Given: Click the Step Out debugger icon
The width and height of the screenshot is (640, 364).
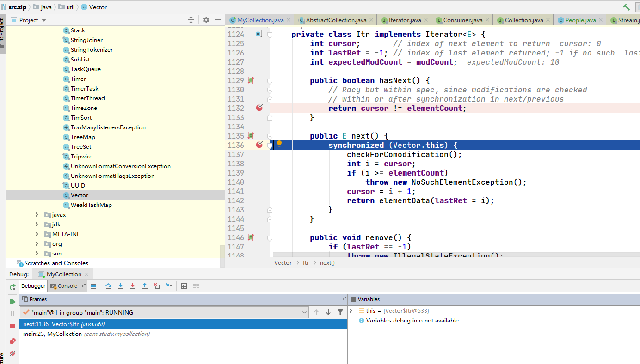Looking at the screenshot, I should point(145,286).
